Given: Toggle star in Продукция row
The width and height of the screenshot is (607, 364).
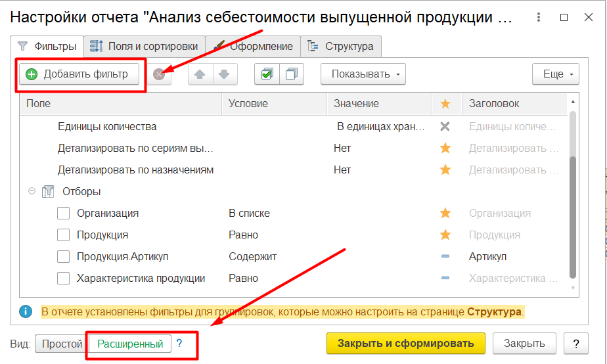Looking at the screenshot, I should pyautogui.click(x=445, y=235).
